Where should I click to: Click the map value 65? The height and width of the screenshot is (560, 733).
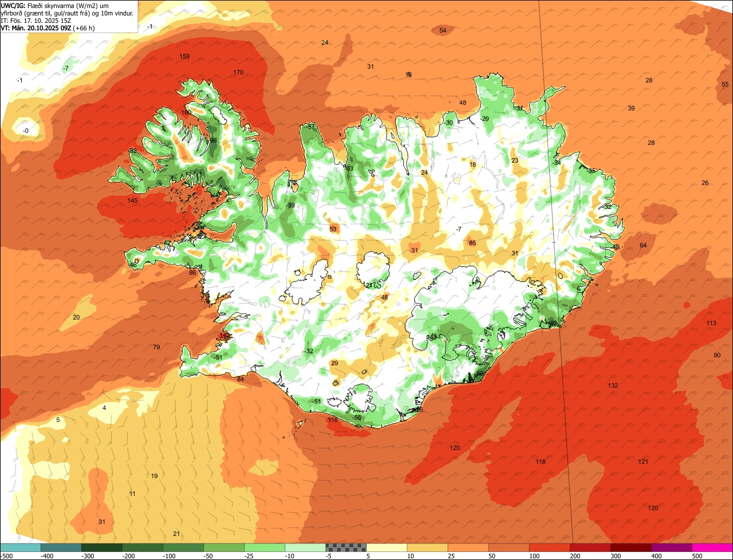pyautogui.click(x=472, y=243)
